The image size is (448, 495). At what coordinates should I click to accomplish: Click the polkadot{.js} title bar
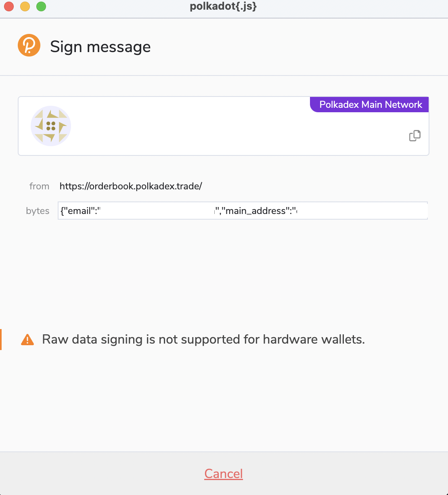pos(223,6)
